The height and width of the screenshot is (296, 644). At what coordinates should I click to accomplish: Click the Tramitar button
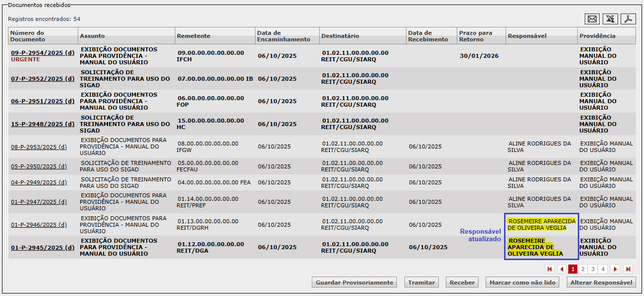click(x=421, y=283)
